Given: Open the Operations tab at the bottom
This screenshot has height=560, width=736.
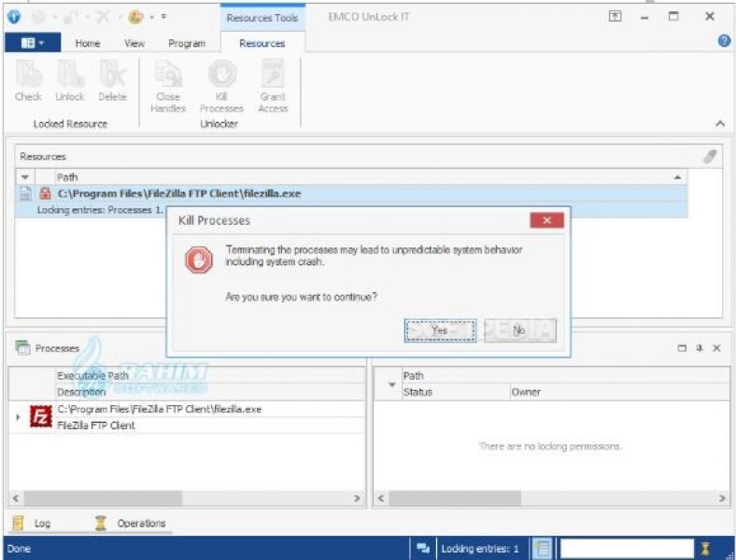Looking at the screenshot, I should pyautogui.click(x=130, y=523).
